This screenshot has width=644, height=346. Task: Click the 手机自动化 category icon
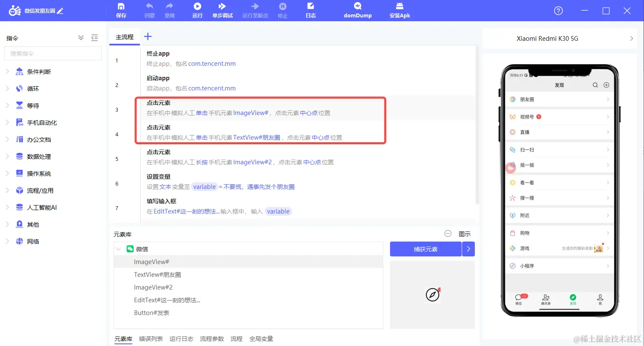tap(20, 123)
